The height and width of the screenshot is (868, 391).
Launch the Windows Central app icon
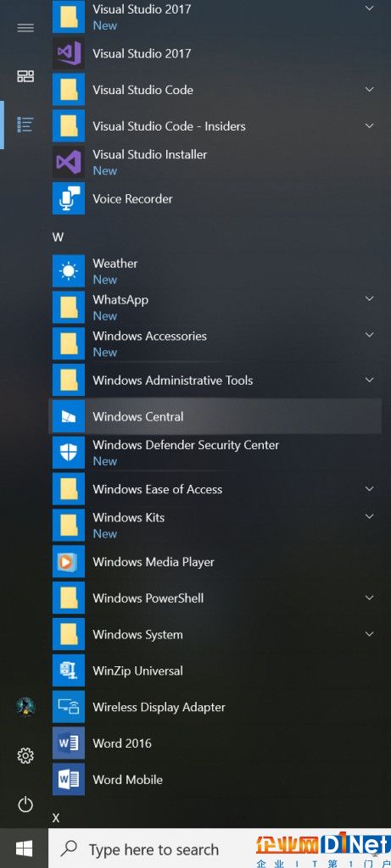pos(69,416)
